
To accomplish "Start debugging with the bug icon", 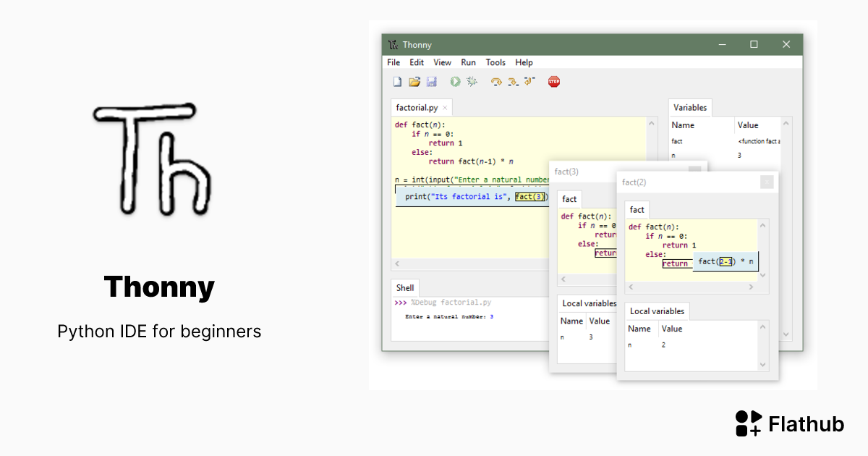I will 472,82.
